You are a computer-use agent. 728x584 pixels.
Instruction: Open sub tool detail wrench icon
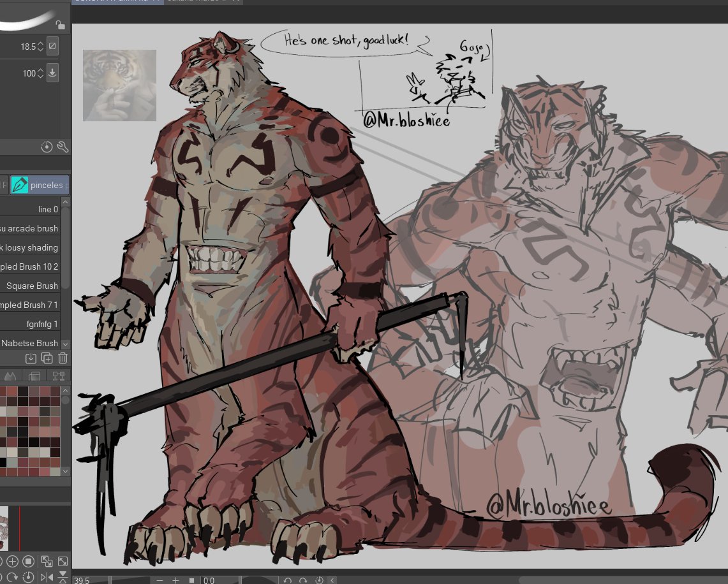coord(63,147)
